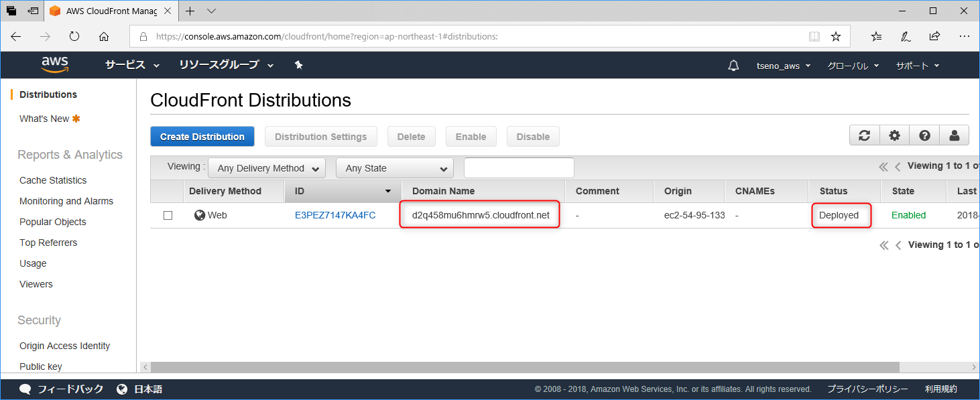Open the プライバシーポリシー link
Screen dimensions: 980x400
[x=867, y=389]
